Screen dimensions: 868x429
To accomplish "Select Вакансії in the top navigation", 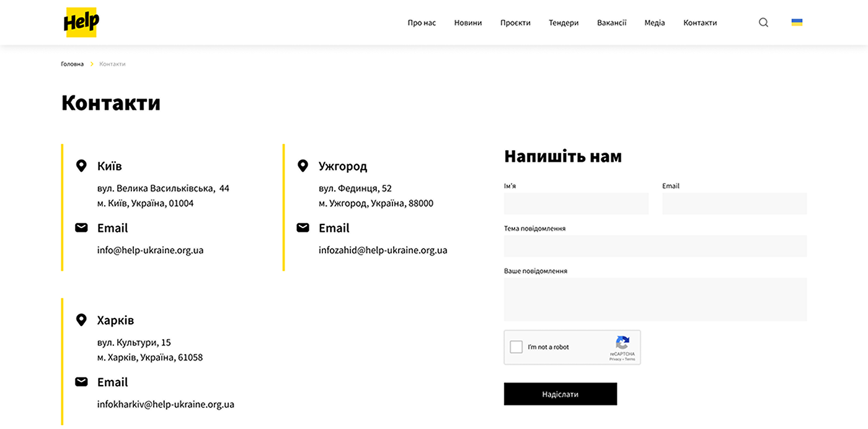I will click(611, 23).
